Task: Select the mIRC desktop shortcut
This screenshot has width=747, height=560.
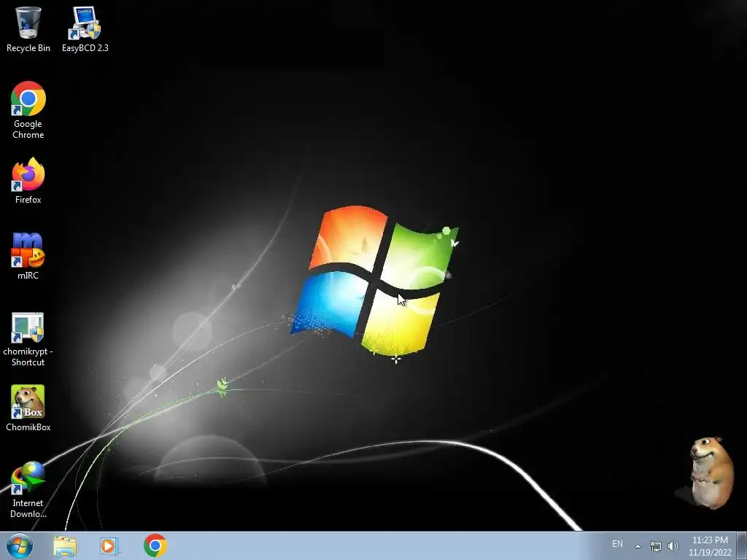Action: click(28, 256)
